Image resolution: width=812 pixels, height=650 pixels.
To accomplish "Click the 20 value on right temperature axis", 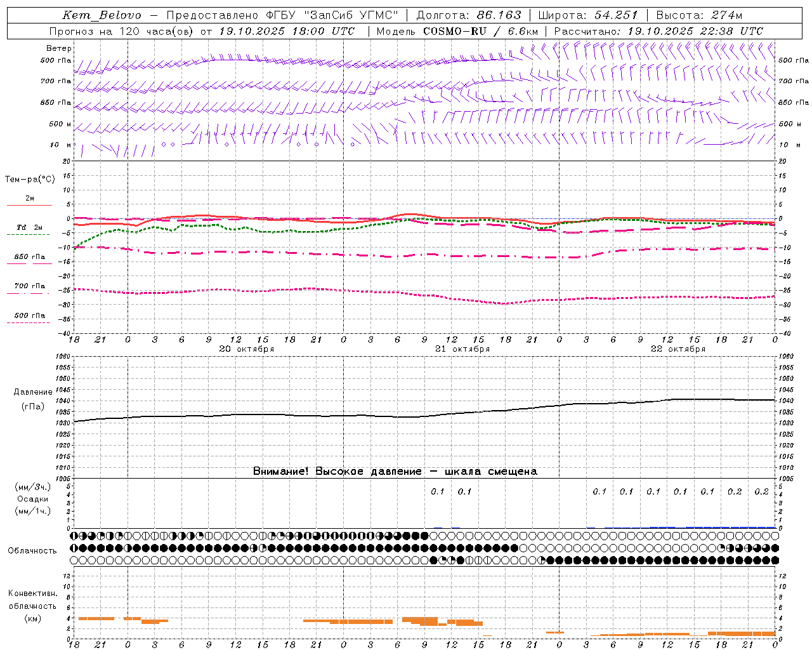I will (x=783, y=161).
